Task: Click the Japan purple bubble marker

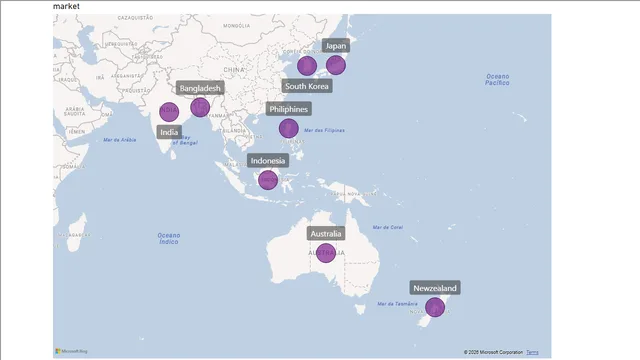Action: (x=336, y=65)
